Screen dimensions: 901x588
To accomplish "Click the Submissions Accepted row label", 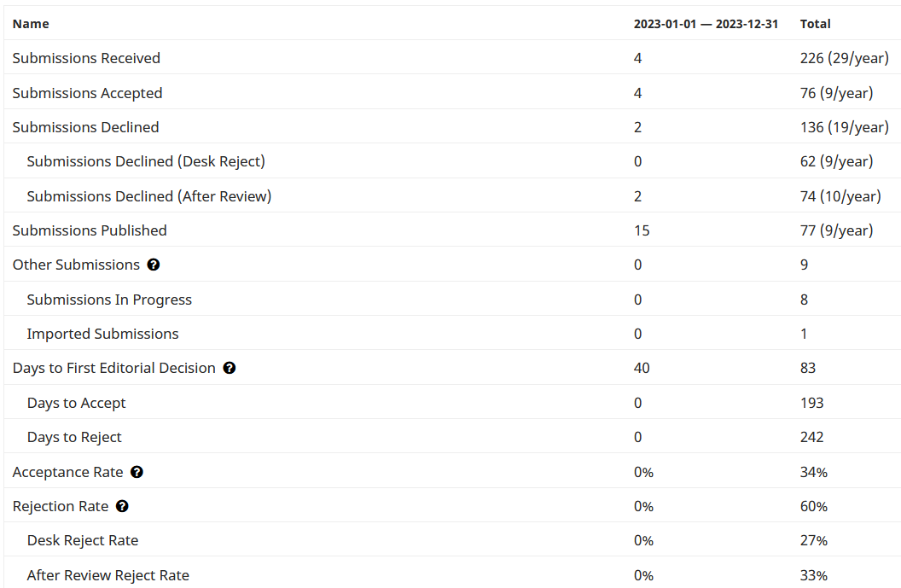I will tap(87, 93).
